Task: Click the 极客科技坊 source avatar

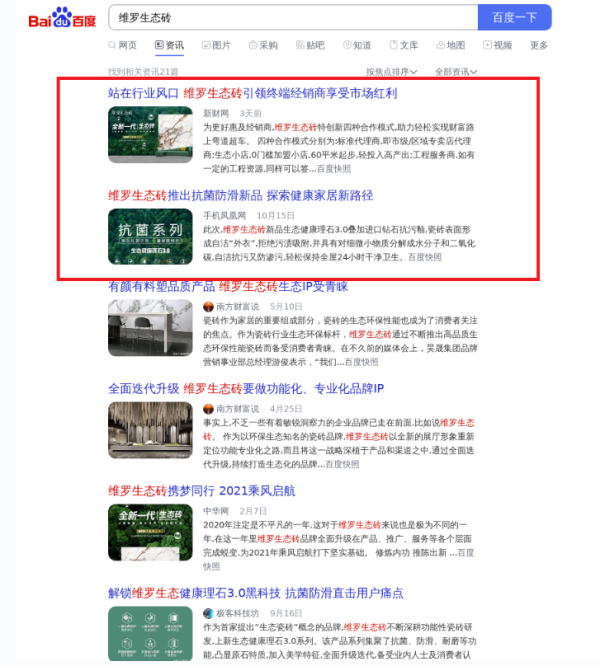Action: pyautogui.click(x=208, y=612)
